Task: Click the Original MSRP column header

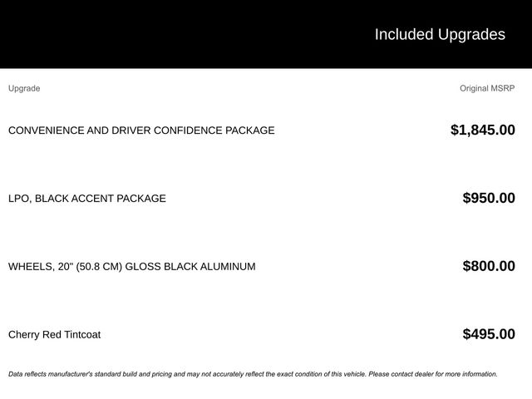Action: pyautogui.click(x=487, y=88)
